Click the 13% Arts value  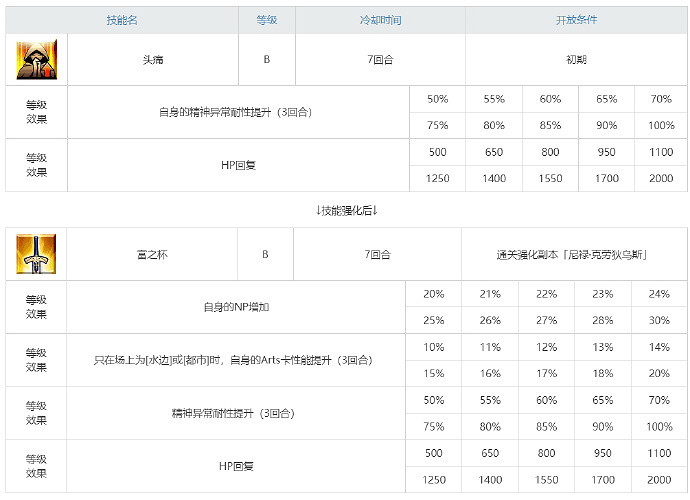pos(603,347)
